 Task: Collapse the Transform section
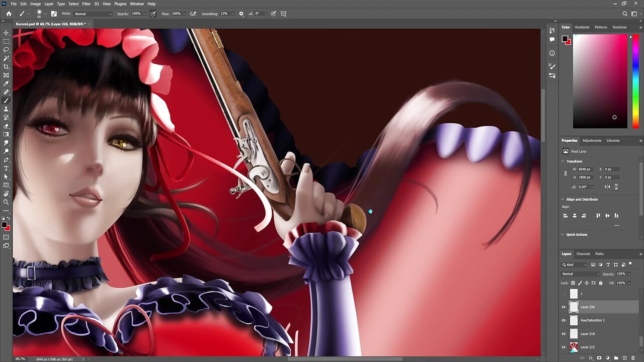(x=562, y=161)
